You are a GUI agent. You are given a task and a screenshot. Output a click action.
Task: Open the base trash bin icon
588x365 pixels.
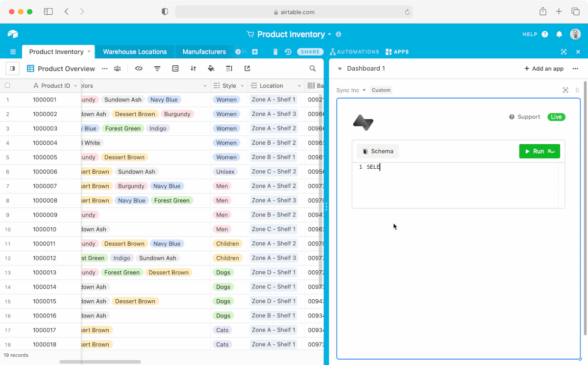pyautogui.click(x=275, y=52)
